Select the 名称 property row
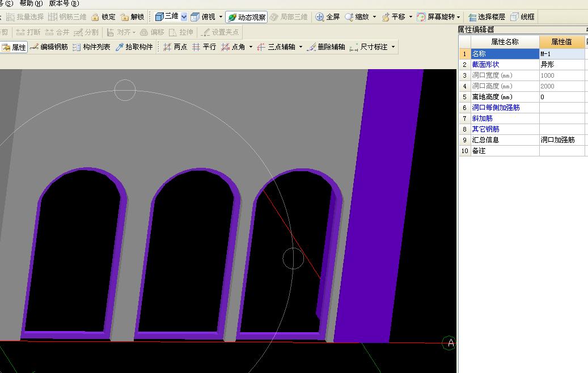Viewport: 588px width, 373px height. pos(505,54)
